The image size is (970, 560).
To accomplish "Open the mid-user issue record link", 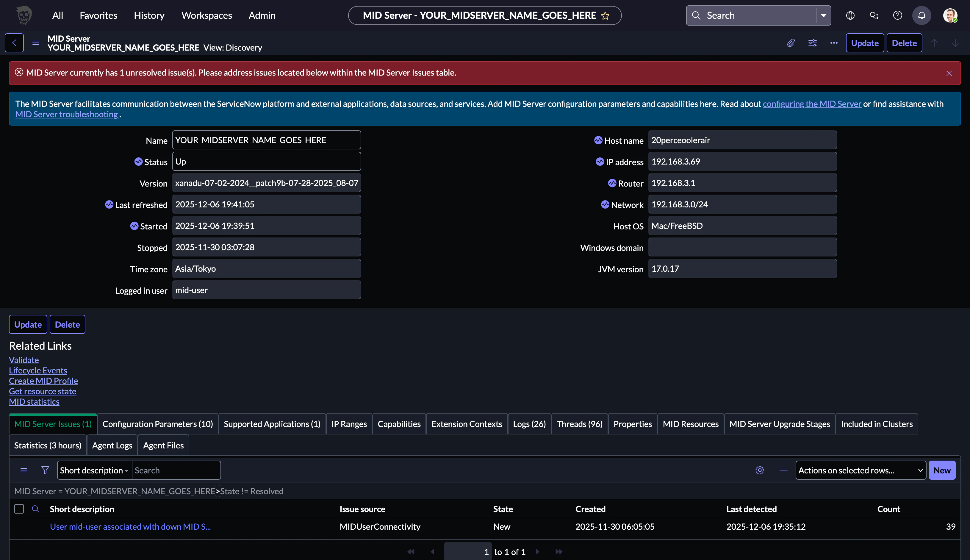I will coord(130,527).
